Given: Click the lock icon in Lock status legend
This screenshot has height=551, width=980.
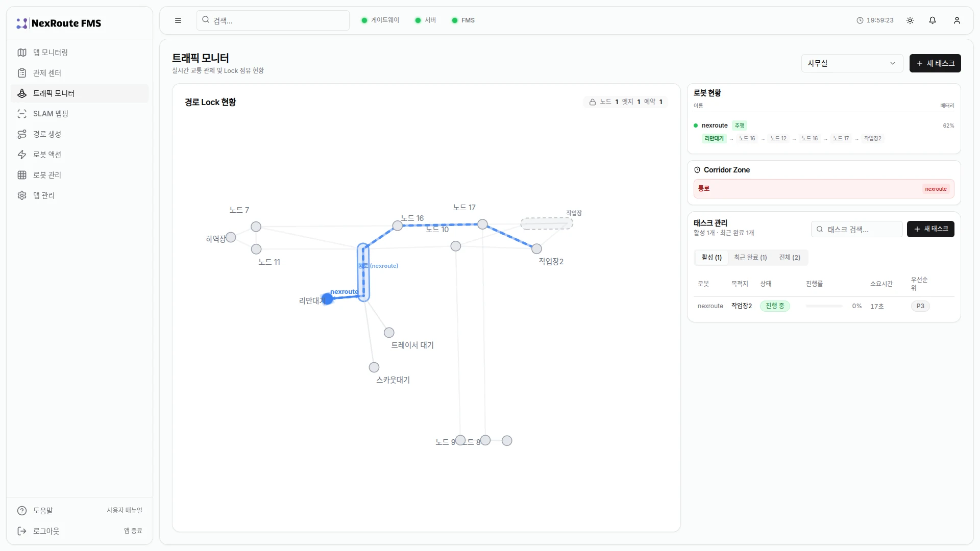Looking at the screenshot, I should (593, 102).
